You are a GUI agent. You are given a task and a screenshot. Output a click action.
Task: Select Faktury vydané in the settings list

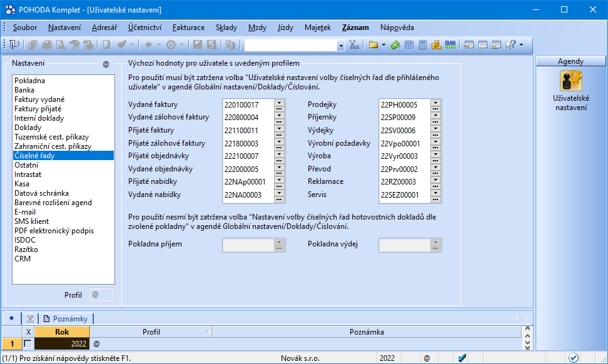click(x=64, y=99)
